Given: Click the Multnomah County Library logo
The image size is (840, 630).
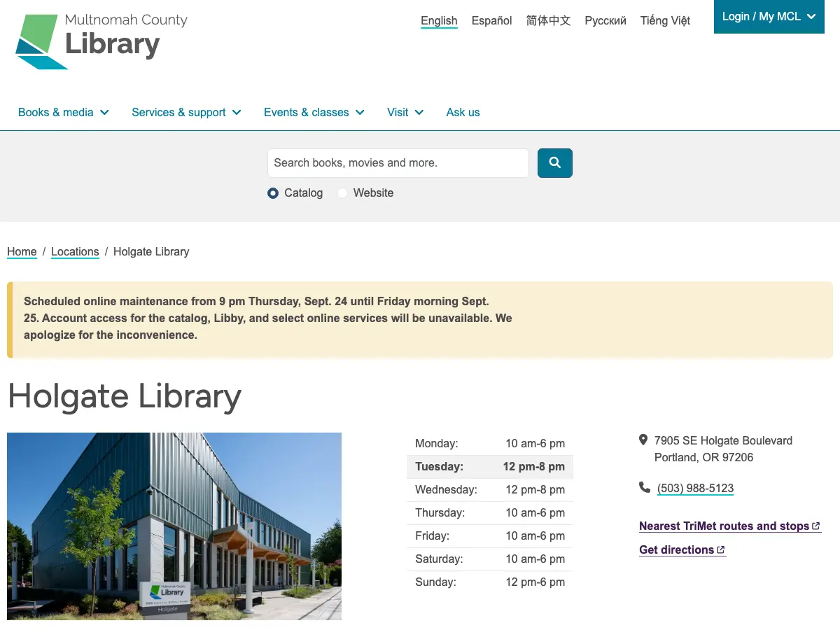Looking at the screenshot, I should pyautogui.click(x=101, y=41).
